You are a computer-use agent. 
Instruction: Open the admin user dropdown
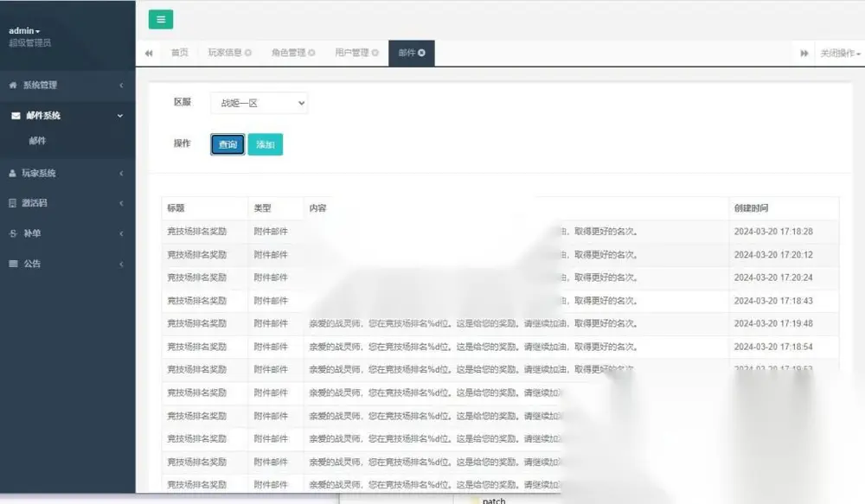click(x=24, y=31)
